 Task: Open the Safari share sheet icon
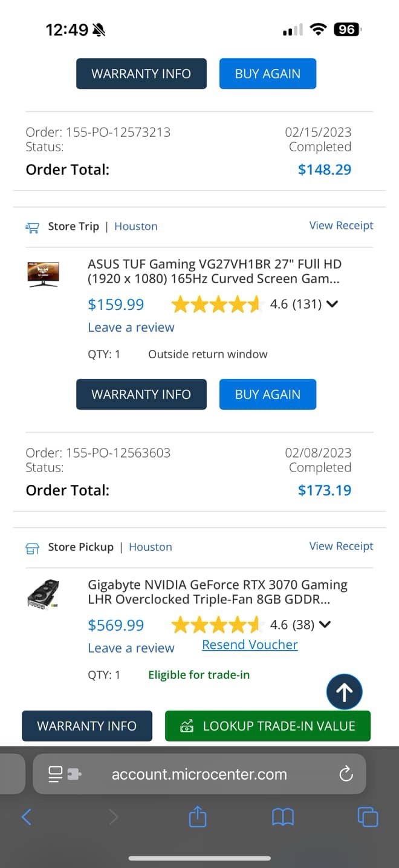(198, 817)
